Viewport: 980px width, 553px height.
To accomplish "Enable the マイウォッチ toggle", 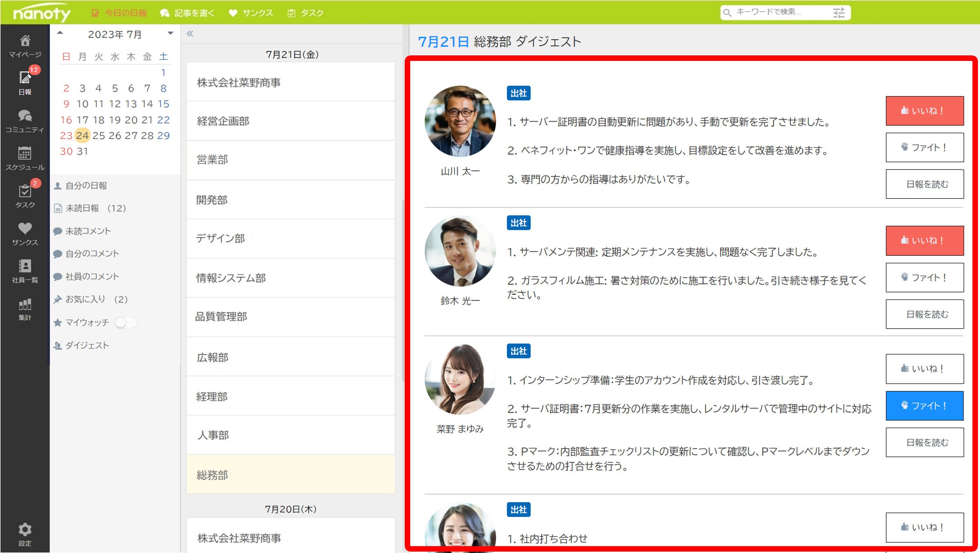I will [126, 322].
